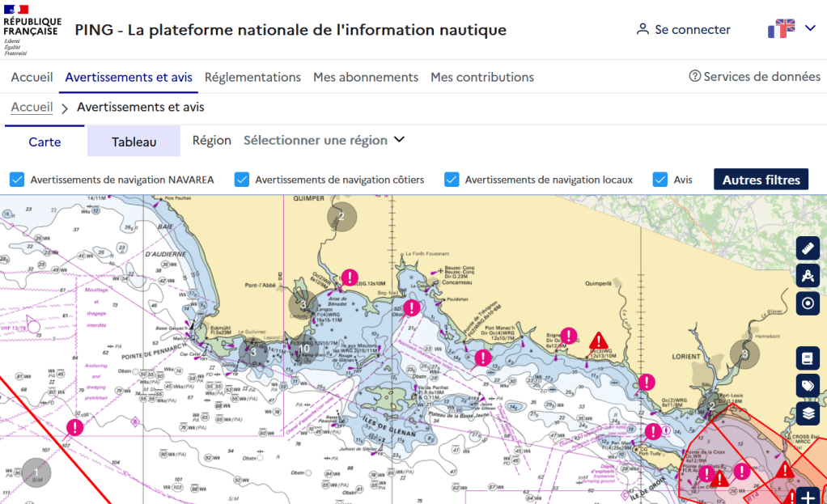The height and width of the screenshot is (504, 827).
Task: Open the Réglementations menu item
Action: click(x=252, y=78)
